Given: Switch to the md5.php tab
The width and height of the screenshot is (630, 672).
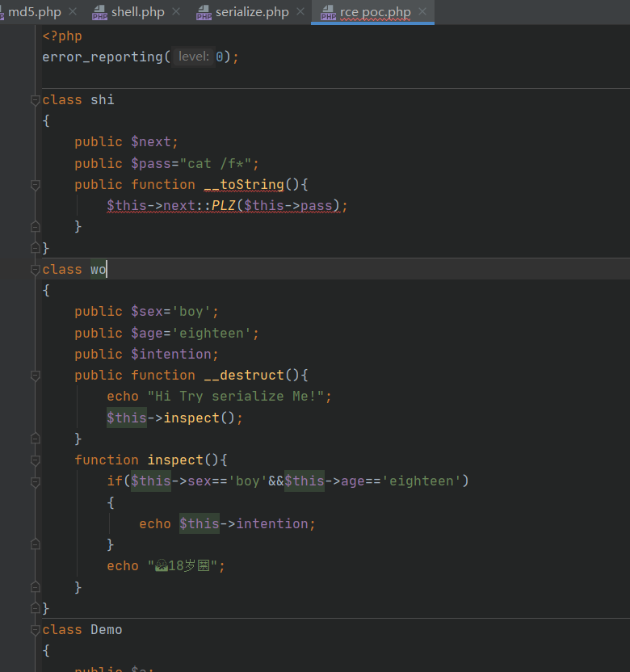Looking at the screenshot, I should pyautogui.click(x=34, y=12).
